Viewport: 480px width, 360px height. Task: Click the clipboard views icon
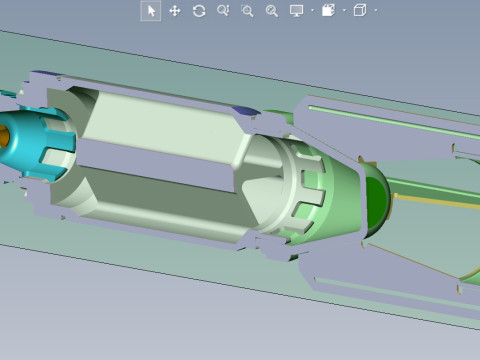(328, 10)
